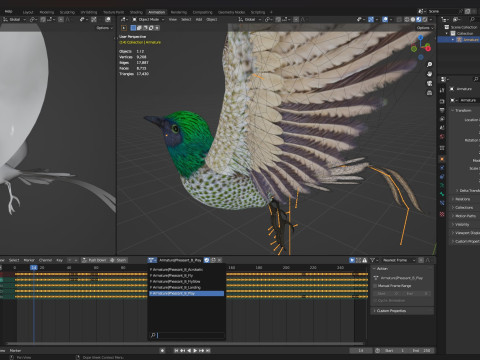Play the animation in reverse

click(x=189, y=350)
